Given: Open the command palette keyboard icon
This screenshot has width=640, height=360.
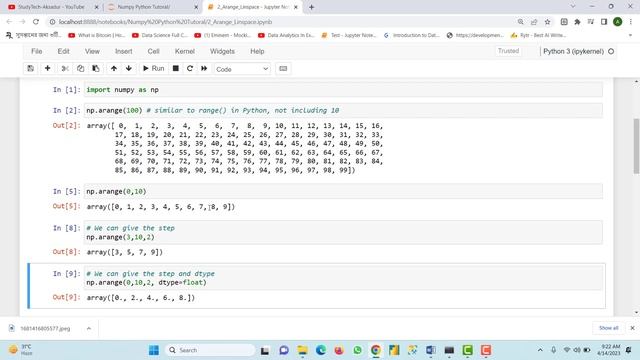Looking at the screenshot, I should (x=283, y=69).
